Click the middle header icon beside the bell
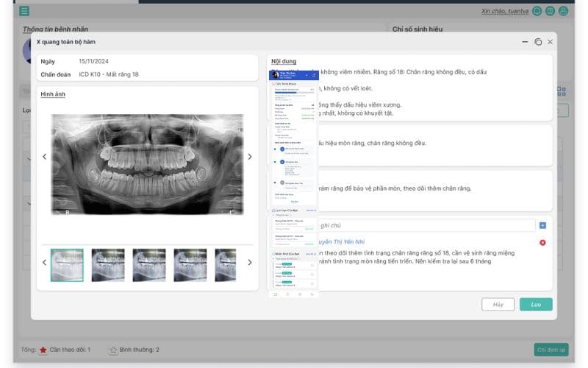Screen dimensions: 588x368 pos(551,11)
